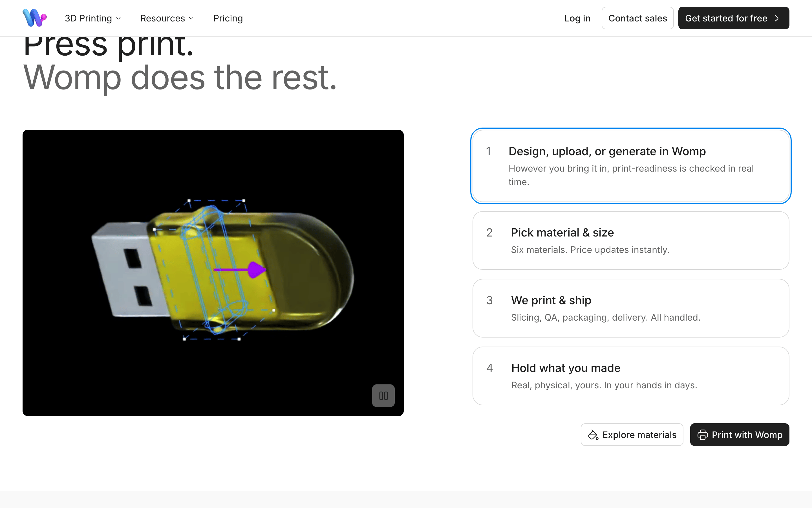
Task: Click the Print with Womp button
Action: [740, 435]
